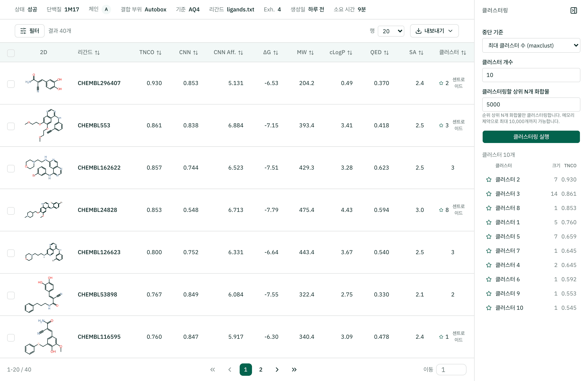This screenshot has width=588, height=381.
Task: Click star icon next to 클러스터 9
Action: pyautogui.click(x=488, y=294)
